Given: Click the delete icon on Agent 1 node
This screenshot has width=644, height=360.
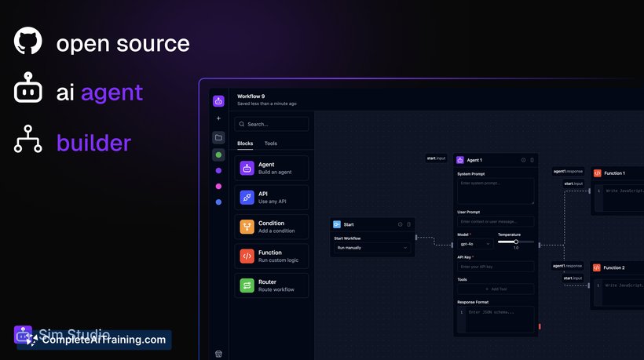Looking at the screenshot, I should point(532,160).
